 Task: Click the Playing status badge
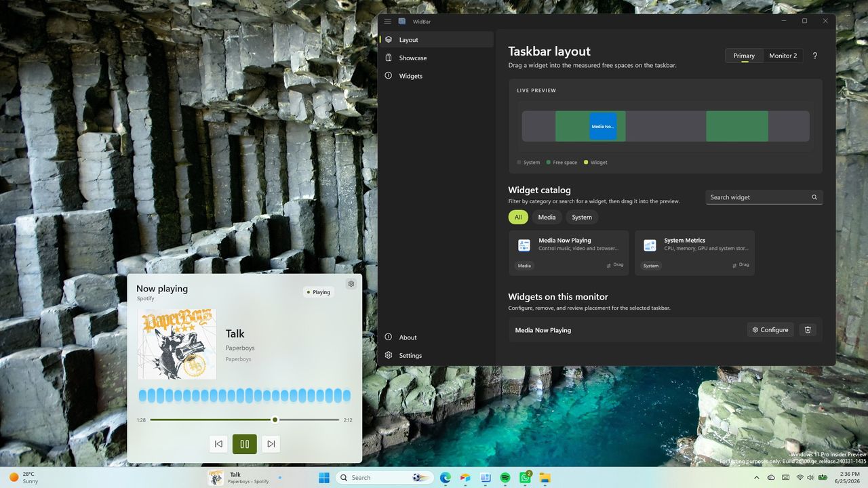[x=319, y=292]
